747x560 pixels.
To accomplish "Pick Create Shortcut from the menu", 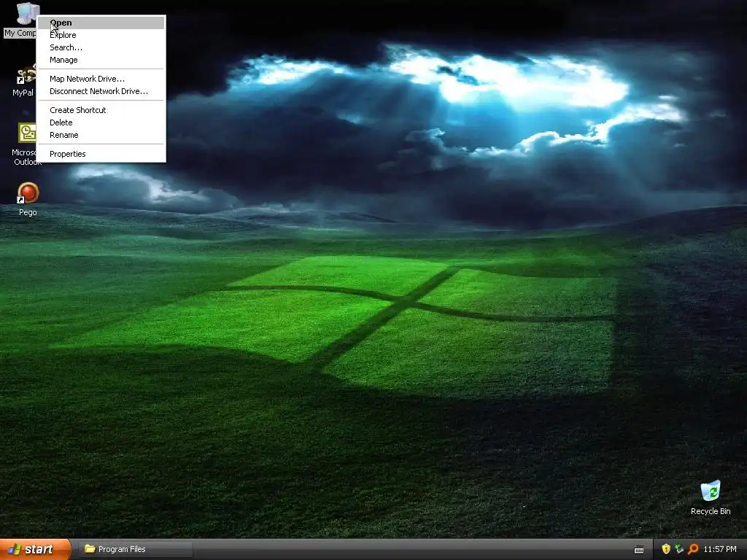I will pyautogui.click(x=101, y=110).
